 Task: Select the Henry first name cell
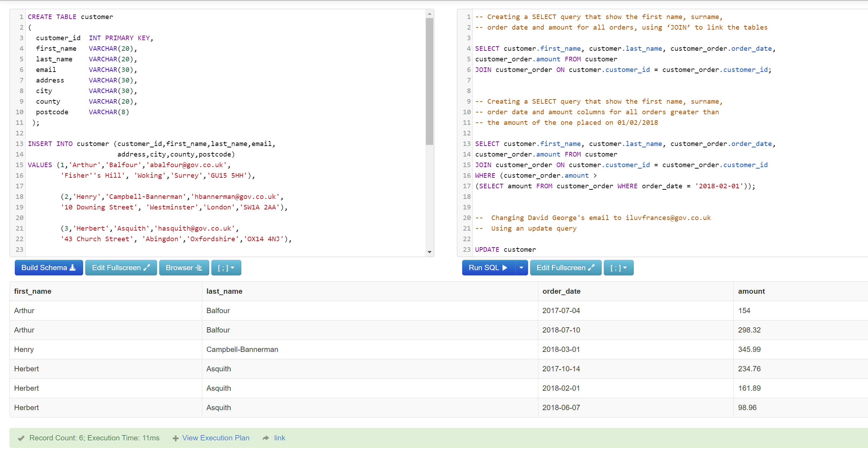(x=106, y=349)
